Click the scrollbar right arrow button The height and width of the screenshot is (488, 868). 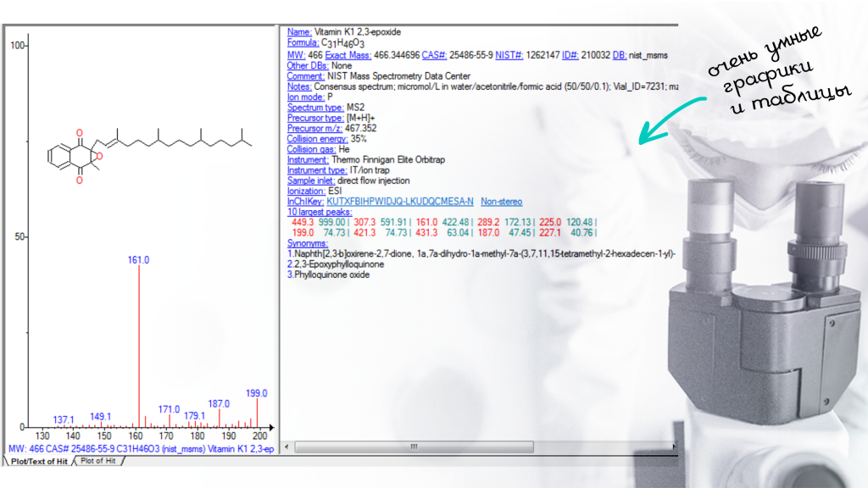click(x=674, y=446)
